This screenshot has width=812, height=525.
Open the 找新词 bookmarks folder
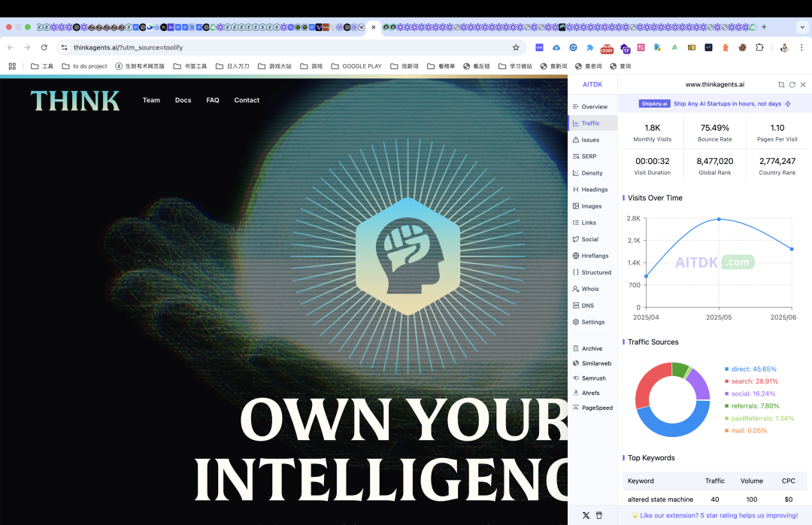(x=404, y=66)
